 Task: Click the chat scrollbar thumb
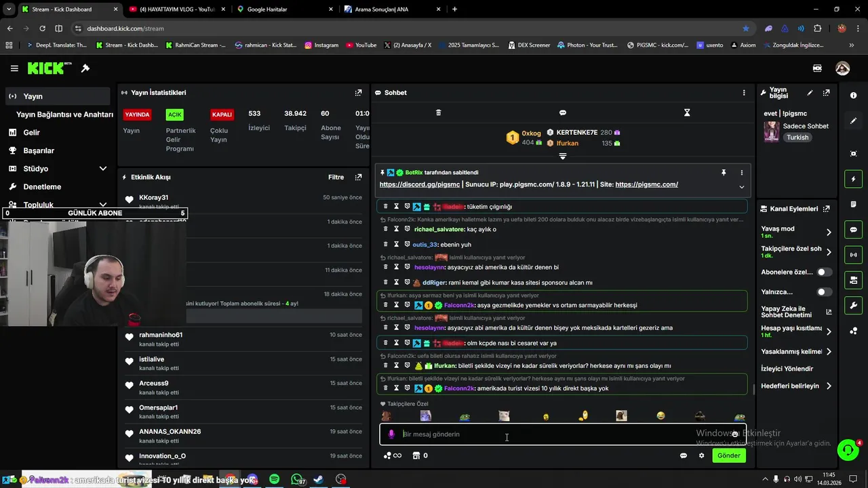pyautogui.click(x=753, y=389)
